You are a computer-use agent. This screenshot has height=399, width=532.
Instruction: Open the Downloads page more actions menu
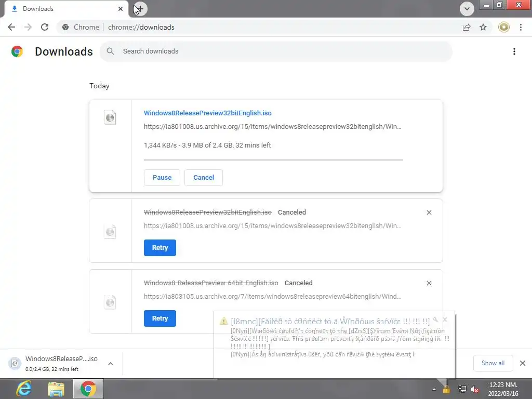[514, 51]
